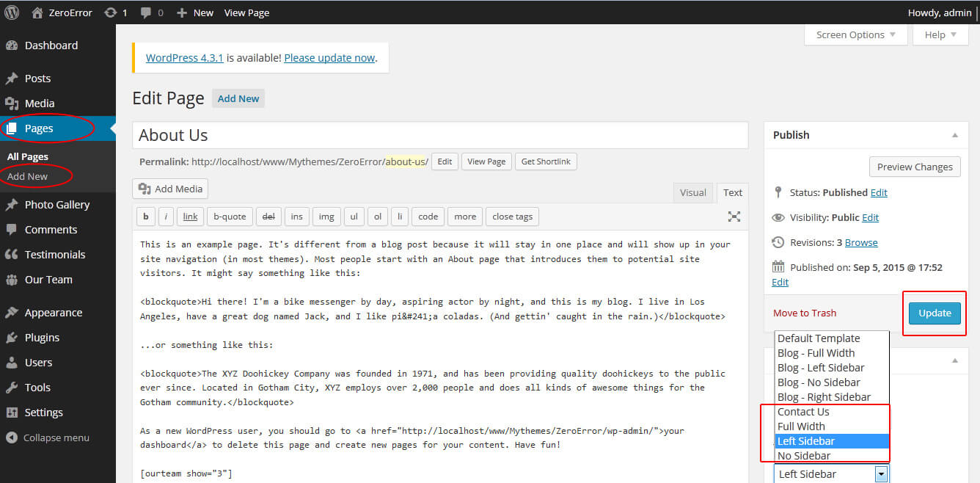The image size is (980, 483).
Task: Click the bold b quicktag button
Action: tap(145, 217)
